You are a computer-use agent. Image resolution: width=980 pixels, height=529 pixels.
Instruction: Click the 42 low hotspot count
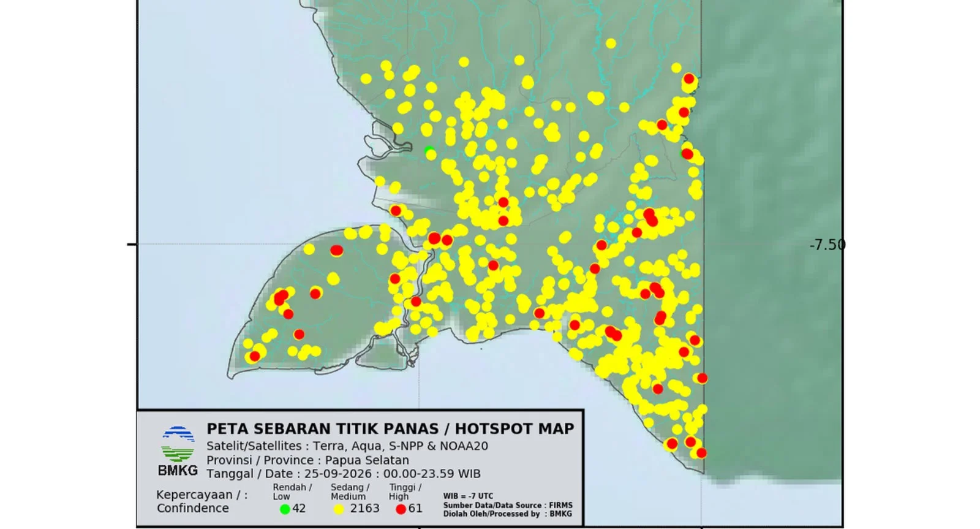(x=299, y=508)
